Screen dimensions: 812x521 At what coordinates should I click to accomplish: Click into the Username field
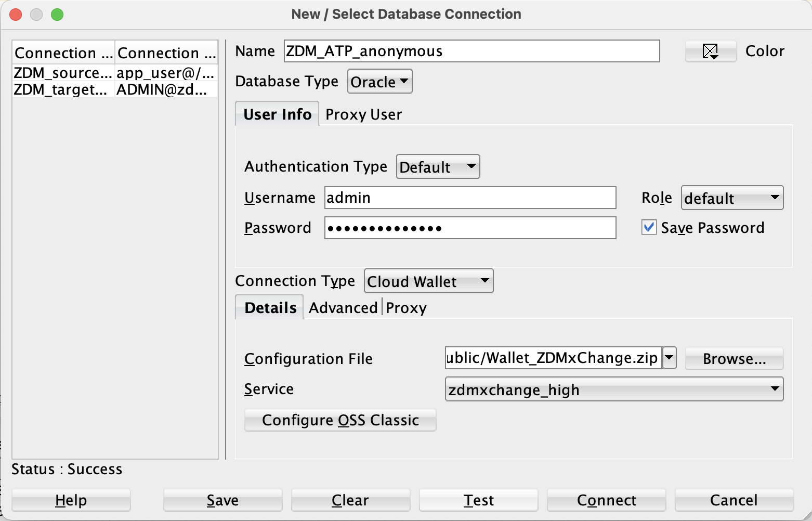click(x=470, y=198)
